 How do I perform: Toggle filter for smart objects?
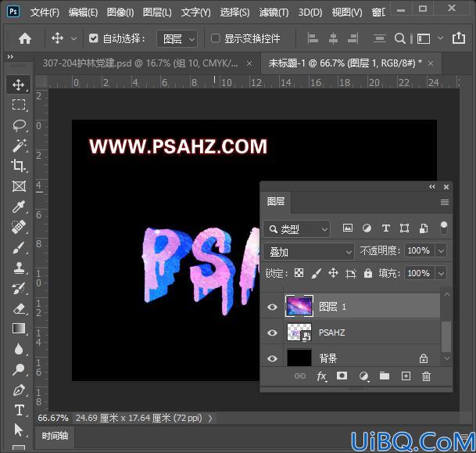424,228
